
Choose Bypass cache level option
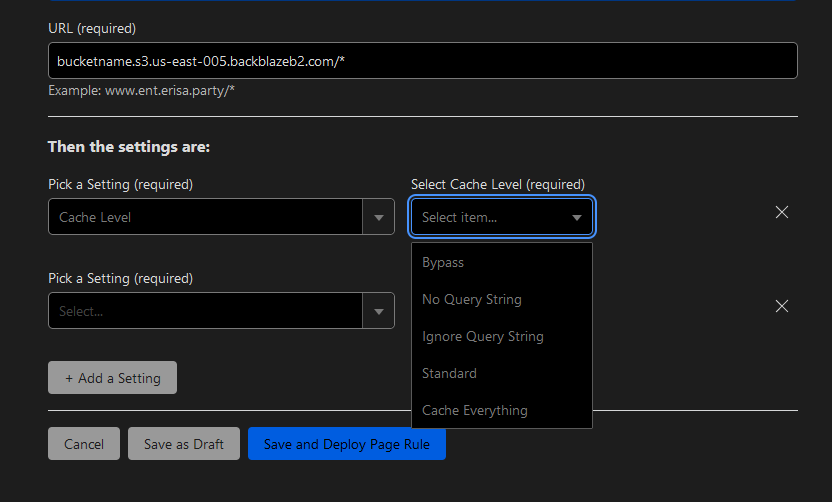pyautogui.click(x=502, y=263)
